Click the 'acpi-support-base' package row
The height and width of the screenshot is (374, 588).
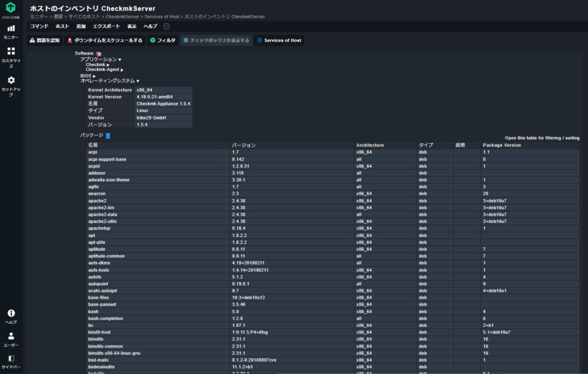click(x=332, y=159)
